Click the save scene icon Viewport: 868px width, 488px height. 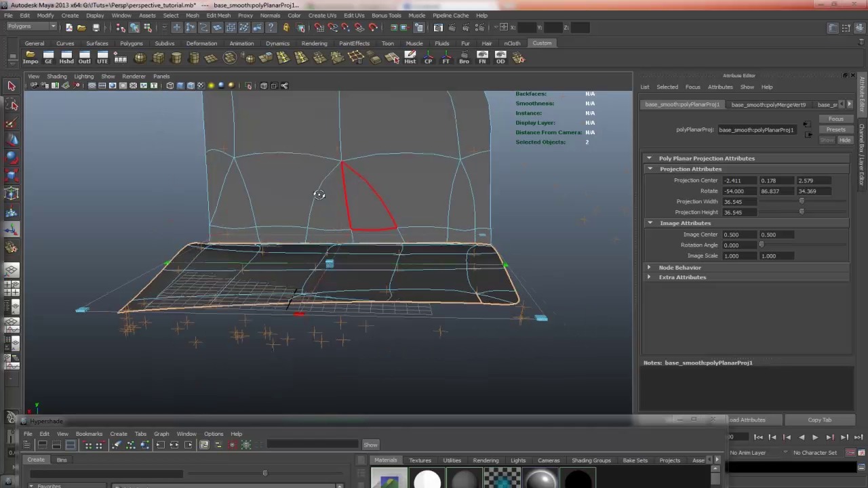click(x=96, y=28)
